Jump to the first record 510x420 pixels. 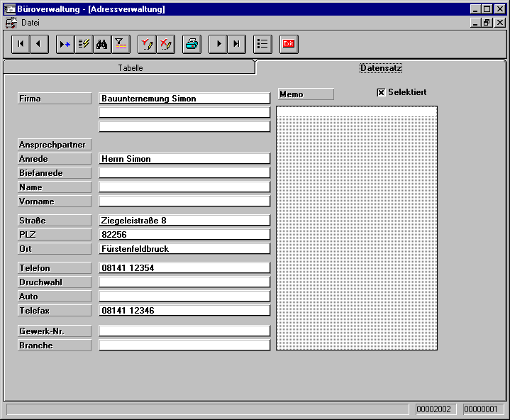coord(21,44)
